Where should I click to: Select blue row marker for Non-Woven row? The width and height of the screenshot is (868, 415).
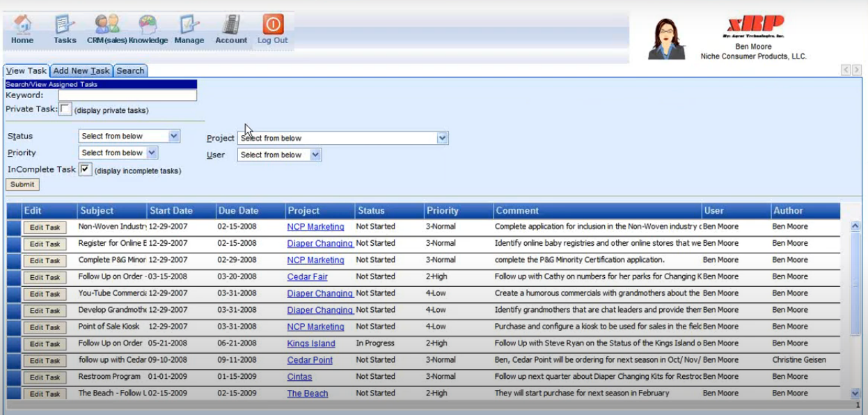coord(14,227)
